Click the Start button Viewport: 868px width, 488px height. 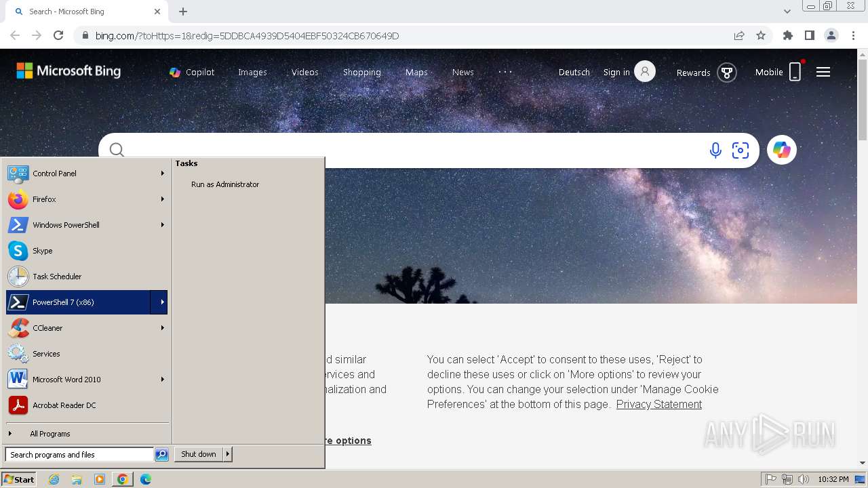[19, 479]
